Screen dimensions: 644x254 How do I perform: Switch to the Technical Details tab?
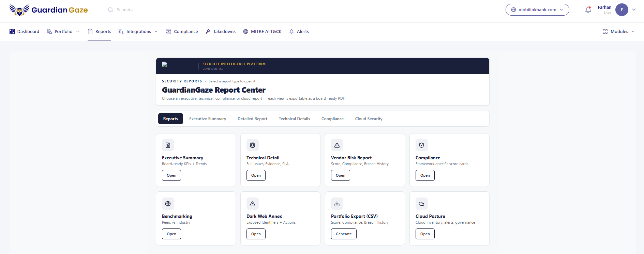pos(294,119)
